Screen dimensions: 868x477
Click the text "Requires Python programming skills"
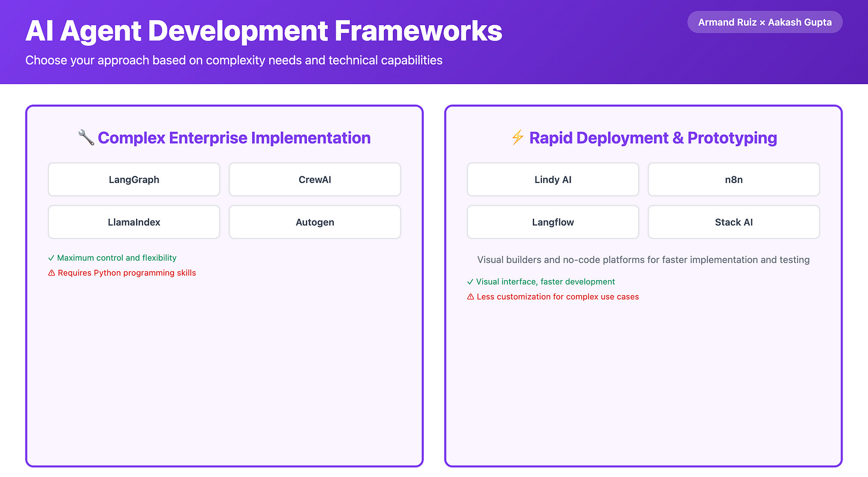[x=126, y=273]
